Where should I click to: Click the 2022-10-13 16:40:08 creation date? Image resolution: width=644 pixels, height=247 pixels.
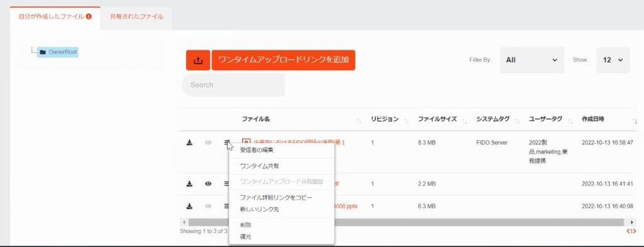click(x=608, y=206)
